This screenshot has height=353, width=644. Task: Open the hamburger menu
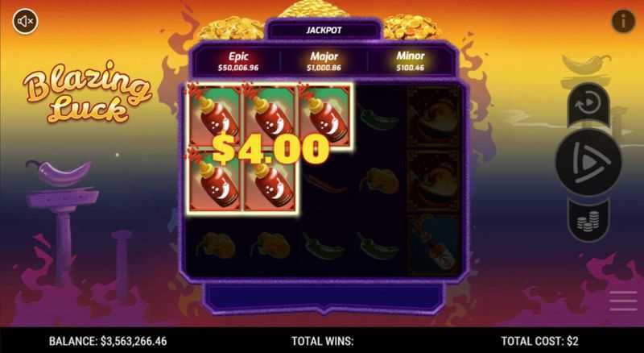(x=623, y=301)
